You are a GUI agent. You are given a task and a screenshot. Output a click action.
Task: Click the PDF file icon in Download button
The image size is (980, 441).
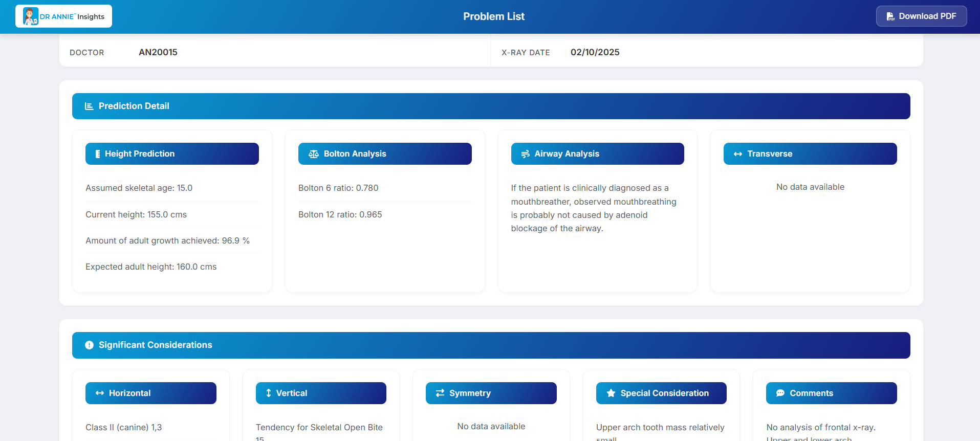pyautogui.click(x=890, y=16)
